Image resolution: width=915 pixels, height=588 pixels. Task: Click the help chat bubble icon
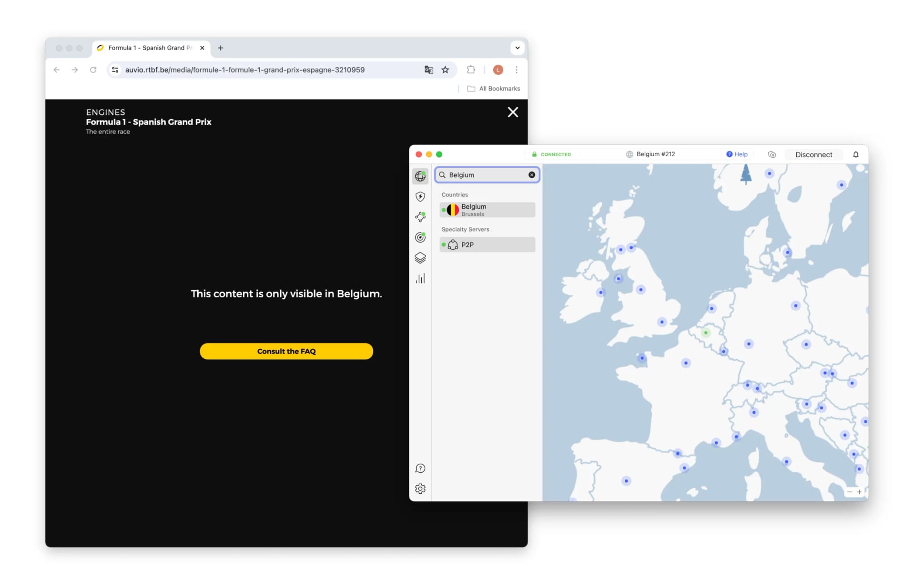point(420,468)
